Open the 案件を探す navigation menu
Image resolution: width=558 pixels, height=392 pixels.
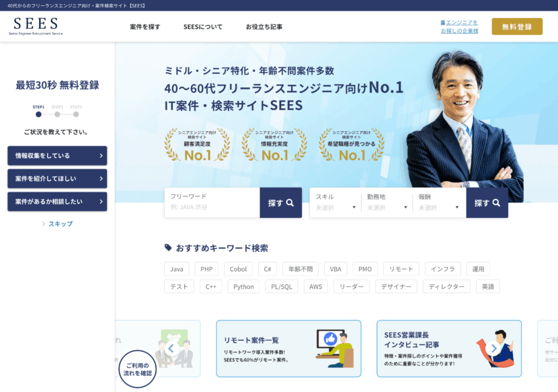click(144, 26)
